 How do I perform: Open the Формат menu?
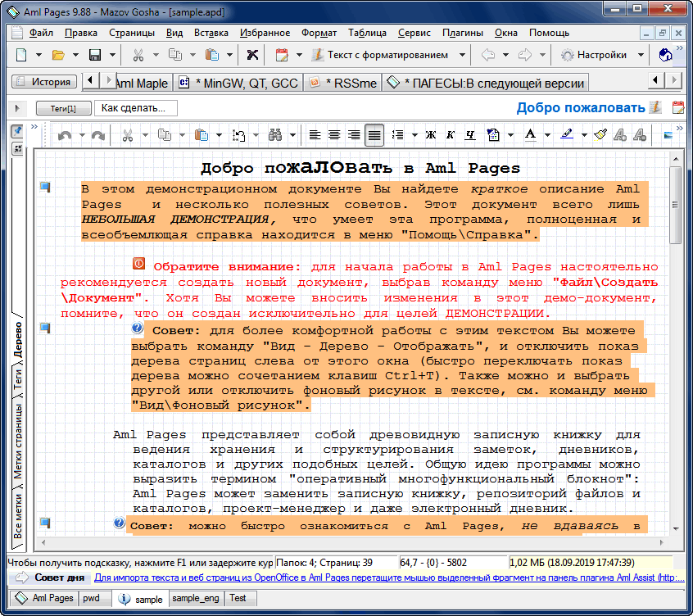click(319, 33)
